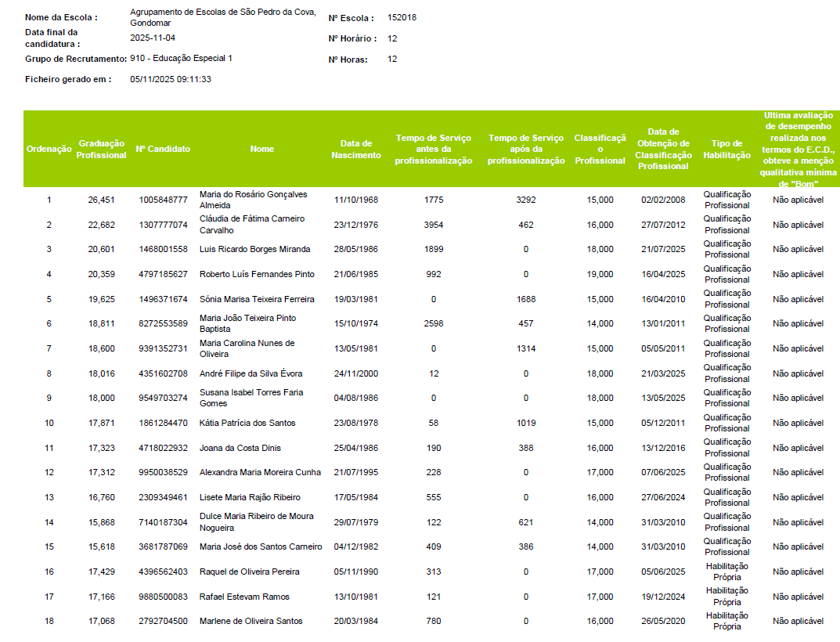Screen dimensions: 840x642
Task: Click 'Não aplicável' in Joana da Costa Dinis row
Action: 798,449
